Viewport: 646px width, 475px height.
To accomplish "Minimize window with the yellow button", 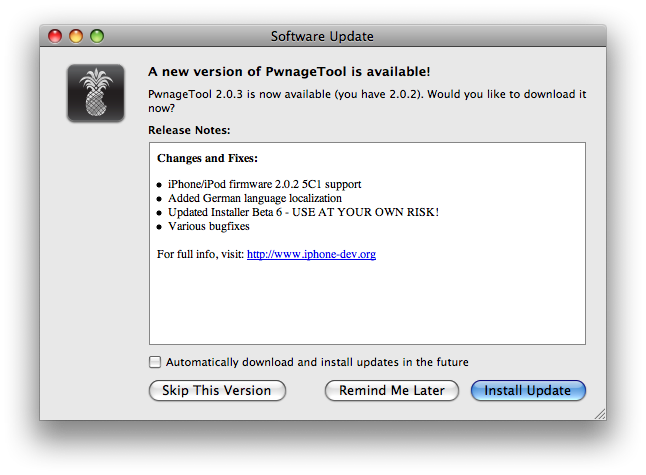I will 77,37.
